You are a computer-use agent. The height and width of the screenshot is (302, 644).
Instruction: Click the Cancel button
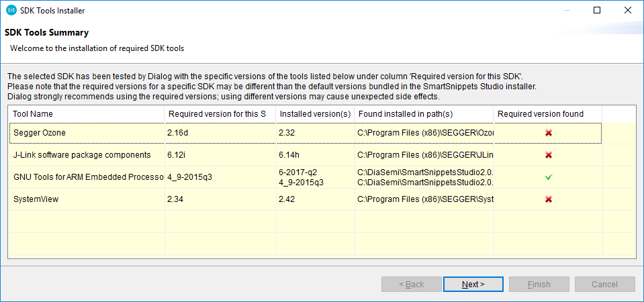[x=604, y=285]
